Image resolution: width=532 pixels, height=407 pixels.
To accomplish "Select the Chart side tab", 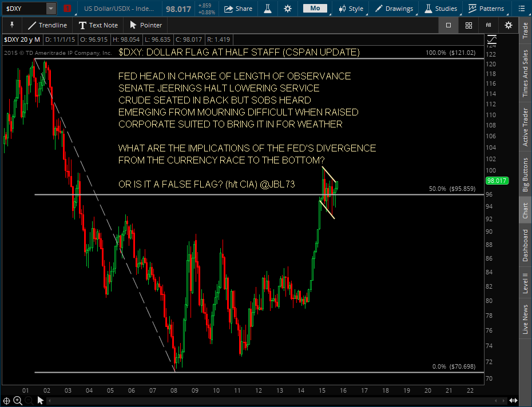I will click(x=525, y=210).
